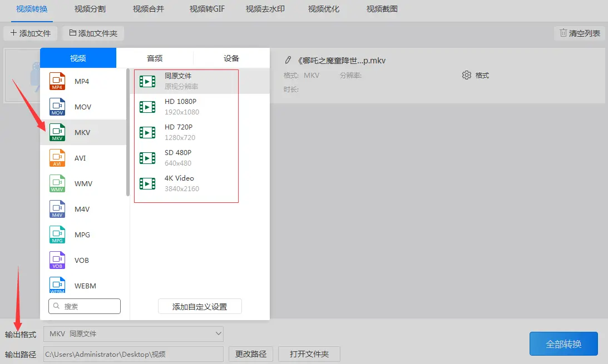The width and height of the screenshot is (608, 364).
Task: Open the 视频截图 top tab
Action: [382, 9]
